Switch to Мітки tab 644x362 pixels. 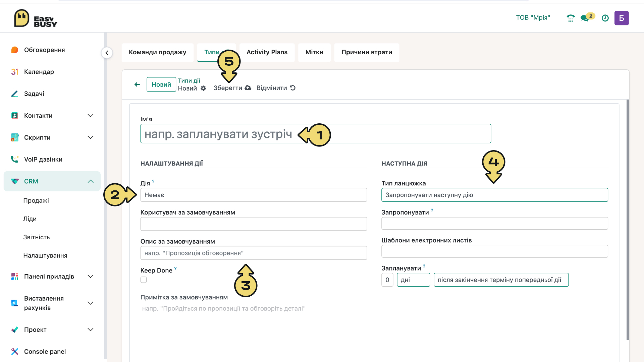point(314,52)
